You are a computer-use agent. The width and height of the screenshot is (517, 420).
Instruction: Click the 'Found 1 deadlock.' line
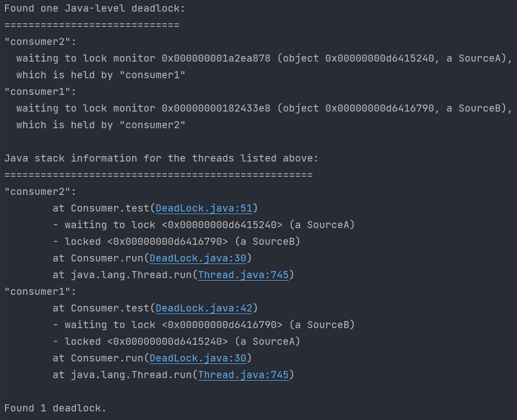pyautogui.click(x=55, y=408)
